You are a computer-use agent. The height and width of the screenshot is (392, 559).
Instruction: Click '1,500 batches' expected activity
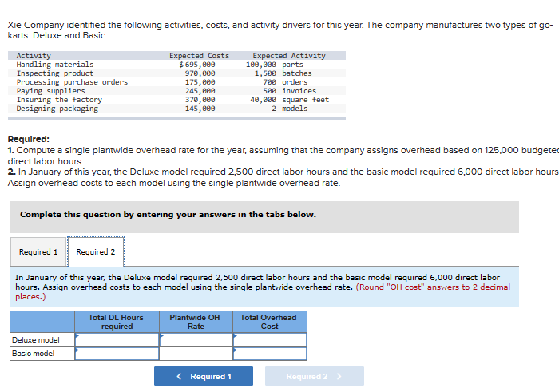click(283, 73)
